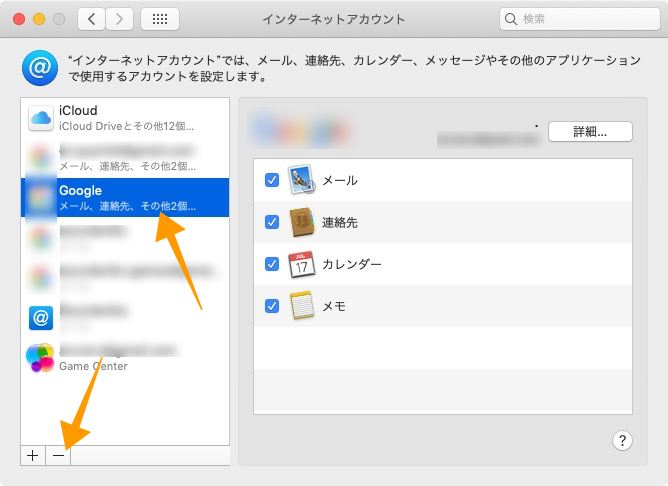Go forward with the right chevron button
The width and height of the screenshot is (668, 486).
pos(119,19)
